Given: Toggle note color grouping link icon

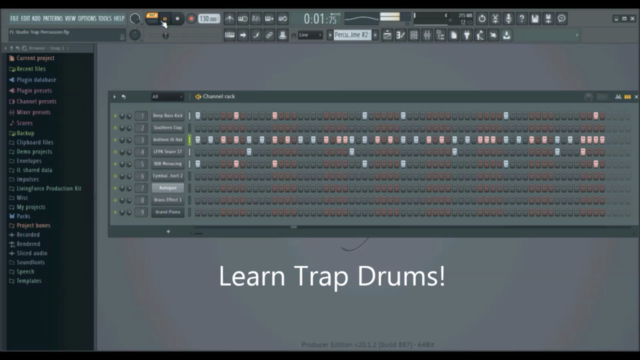Looking at the screenshot, I should pos(269,35).
